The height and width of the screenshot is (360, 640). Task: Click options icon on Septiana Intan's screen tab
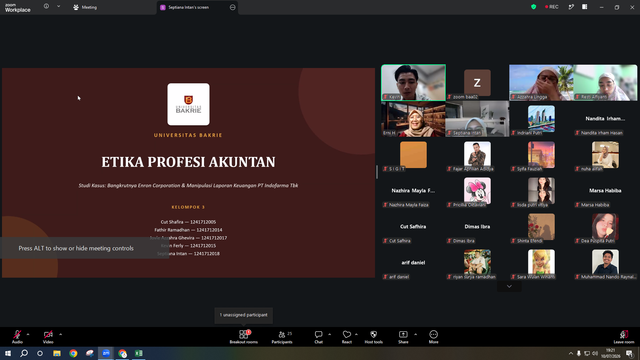click(x=233, y=7)
